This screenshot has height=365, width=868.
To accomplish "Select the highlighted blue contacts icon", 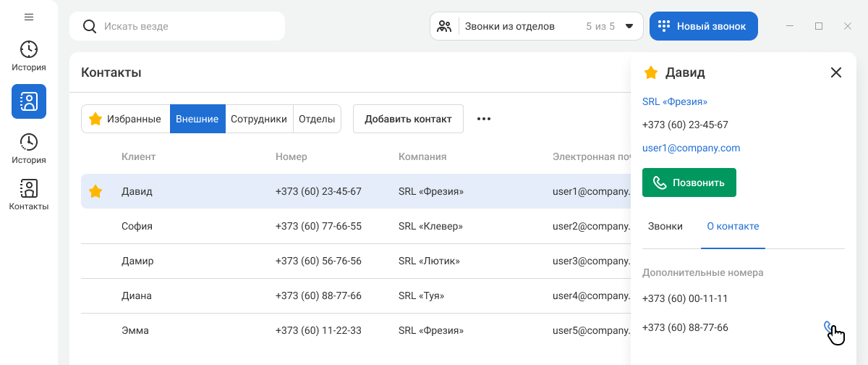I will point(29,101).
